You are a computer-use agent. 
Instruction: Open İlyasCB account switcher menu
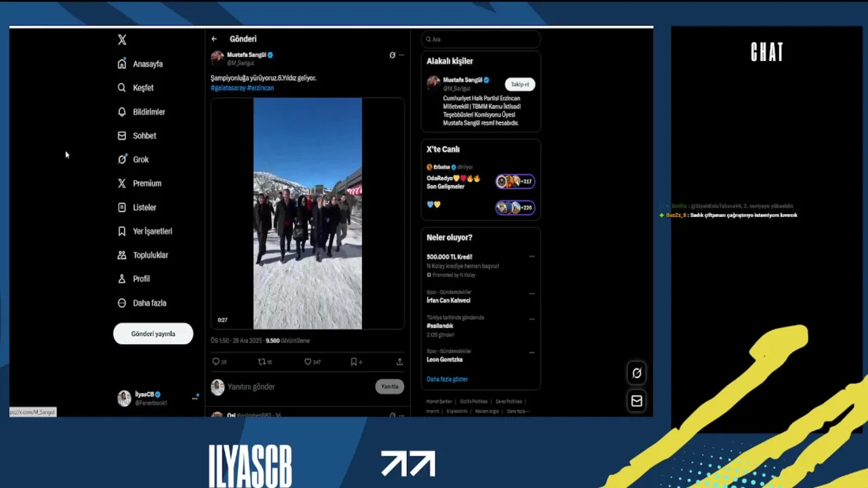(x=195, y=399)
